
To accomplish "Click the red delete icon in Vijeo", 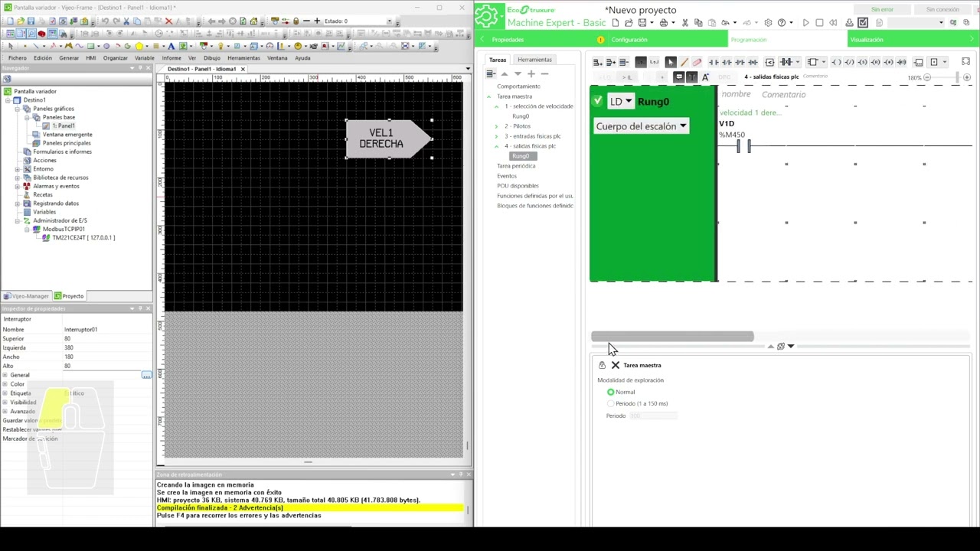I will 169,21.
